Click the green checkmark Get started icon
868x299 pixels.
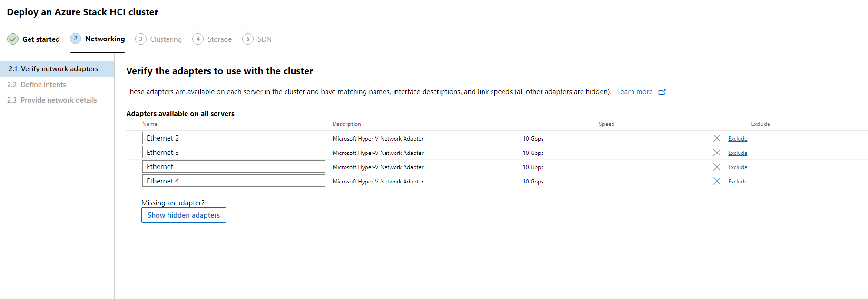coord(13,39)
